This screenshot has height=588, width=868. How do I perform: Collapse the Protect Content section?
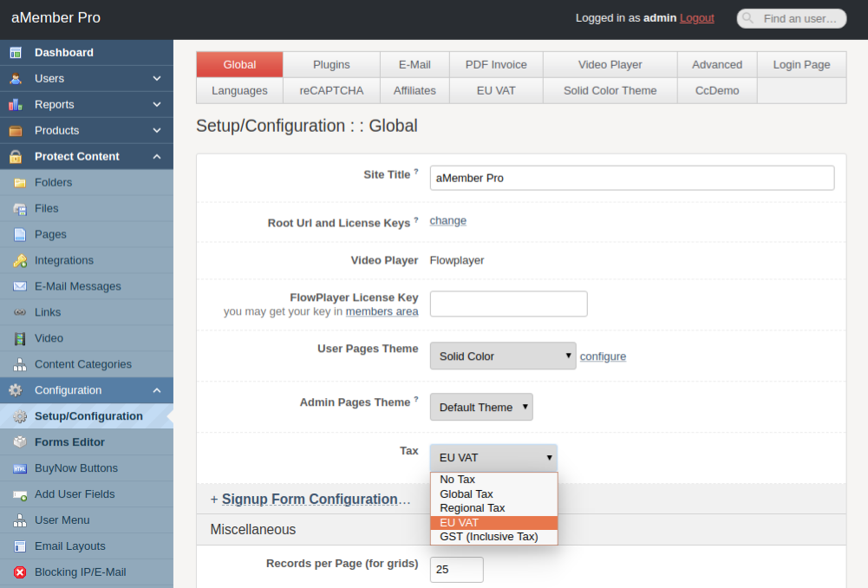point(157,157)
